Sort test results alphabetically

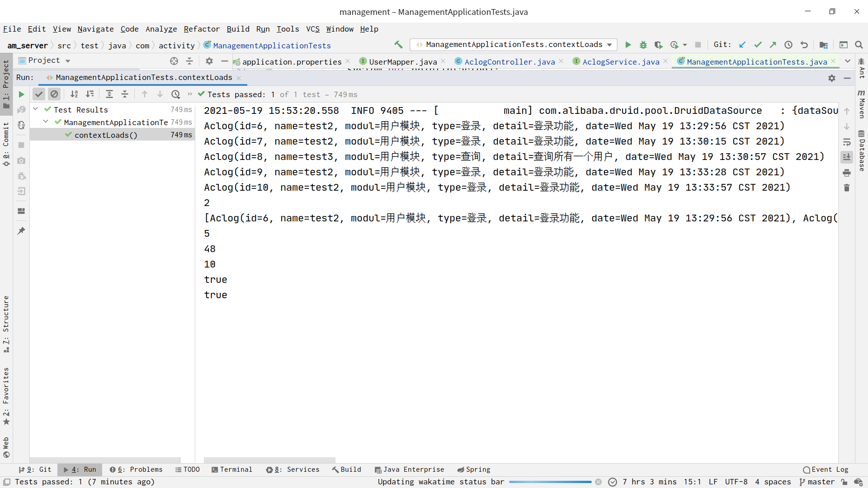74,94
